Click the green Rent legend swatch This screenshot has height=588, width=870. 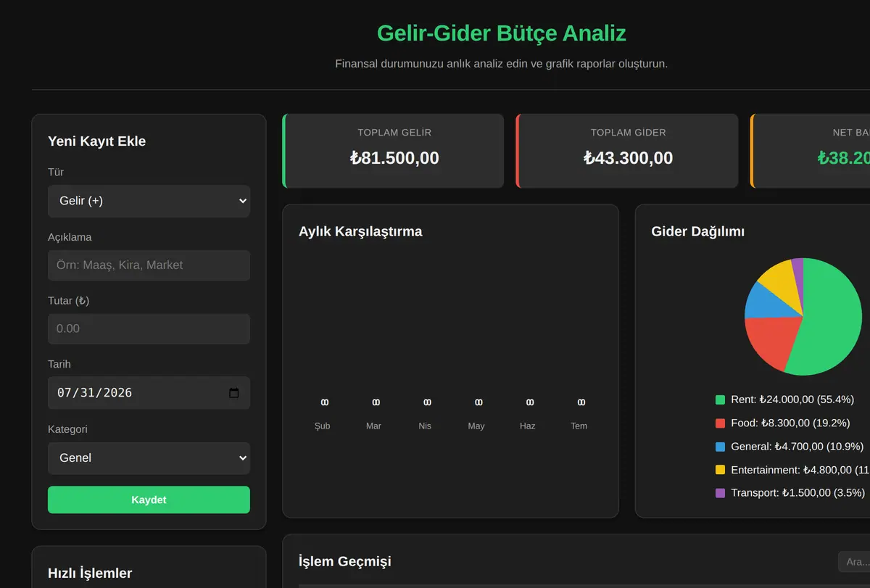720,399
